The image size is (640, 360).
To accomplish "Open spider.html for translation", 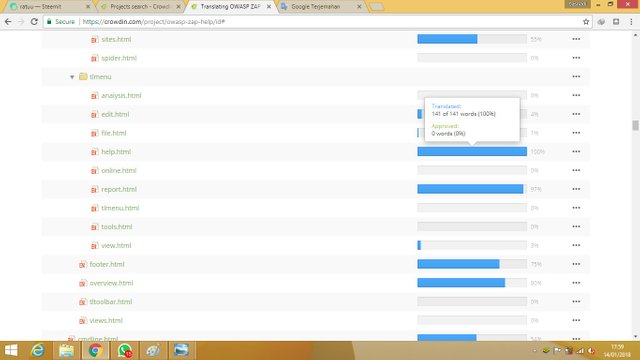I will click(x=119, y=58).
